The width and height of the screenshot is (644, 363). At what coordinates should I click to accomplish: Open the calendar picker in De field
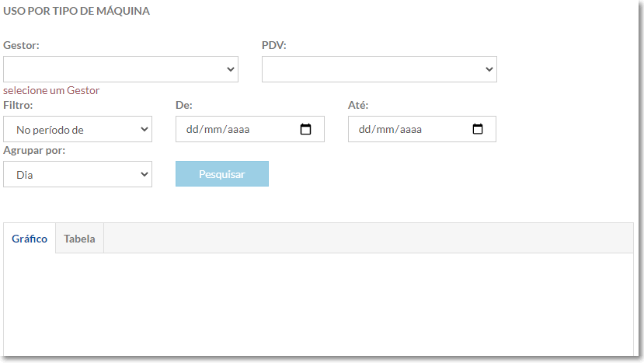305,129
